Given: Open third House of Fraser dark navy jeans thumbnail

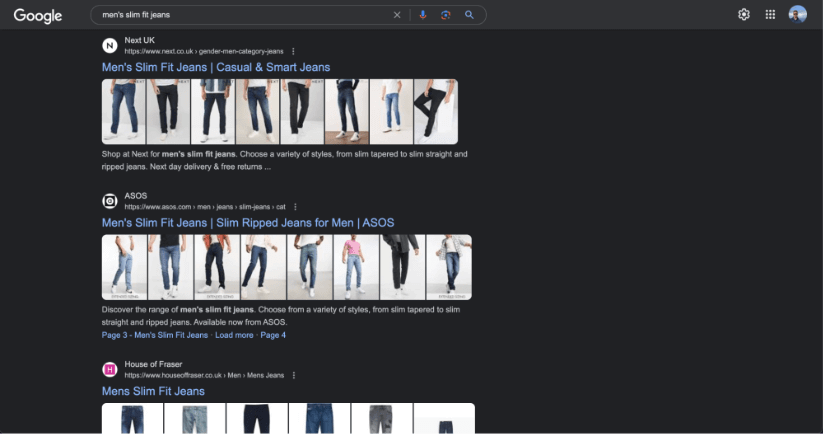Looking at the screenshot, I should 257,418.
